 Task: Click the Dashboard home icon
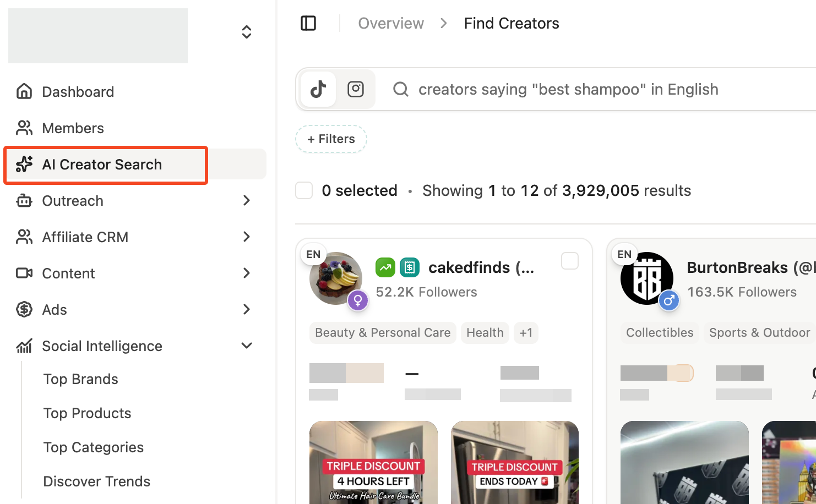click(x=24, y=91)
